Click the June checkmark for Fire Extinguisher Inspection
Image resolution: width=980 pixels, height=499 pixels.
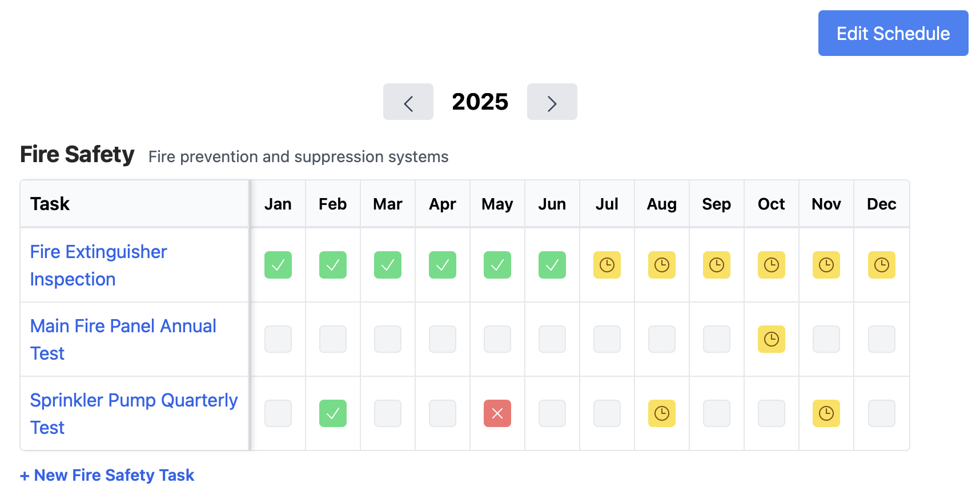pyautogui.click(x=552, y=265)
